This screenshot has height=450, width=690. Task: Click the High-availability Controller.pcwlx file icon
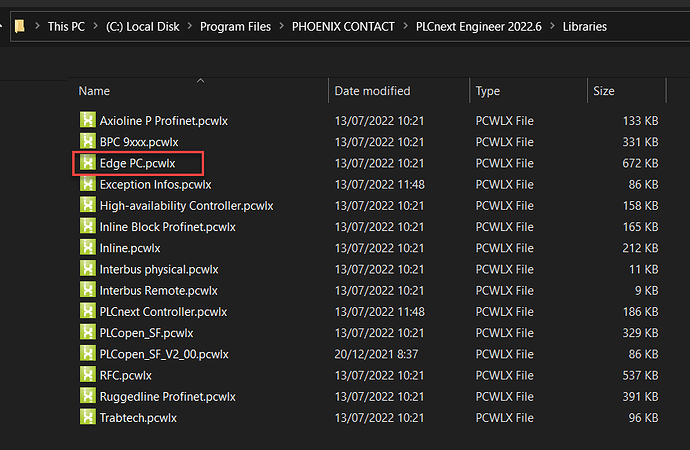point(88,205)
